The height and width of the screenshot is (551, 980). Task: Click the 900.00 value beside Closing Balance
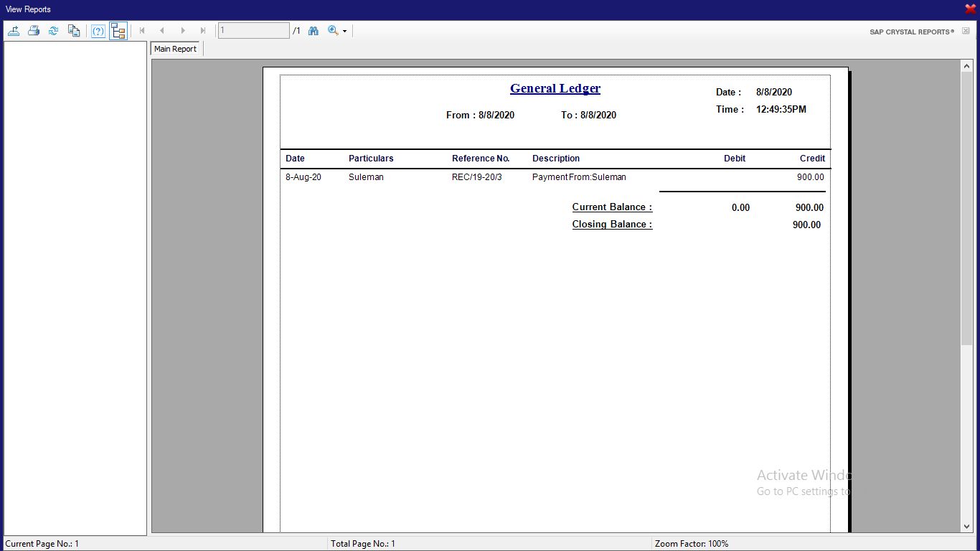806,225
